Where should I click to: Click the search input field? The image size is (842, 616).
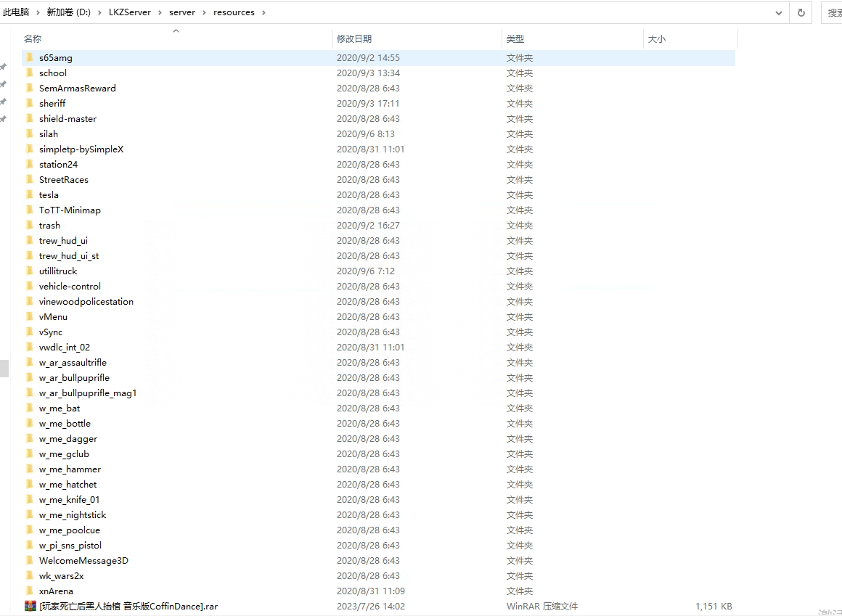click(833, 12)
